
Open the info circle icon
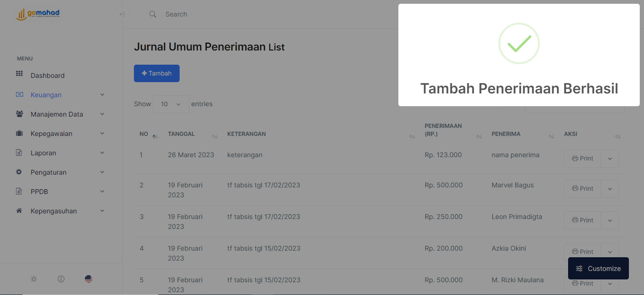pos(61,279)
